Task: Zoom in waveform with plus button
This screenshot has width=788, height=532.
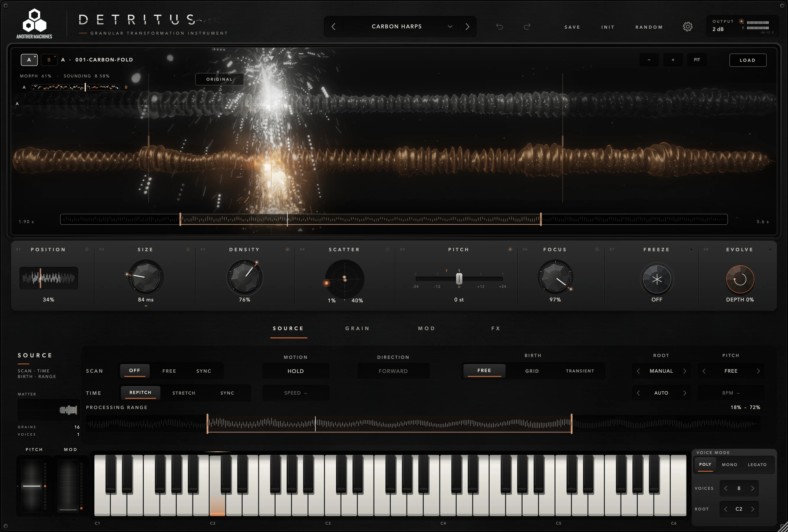Action: point(673,60)
